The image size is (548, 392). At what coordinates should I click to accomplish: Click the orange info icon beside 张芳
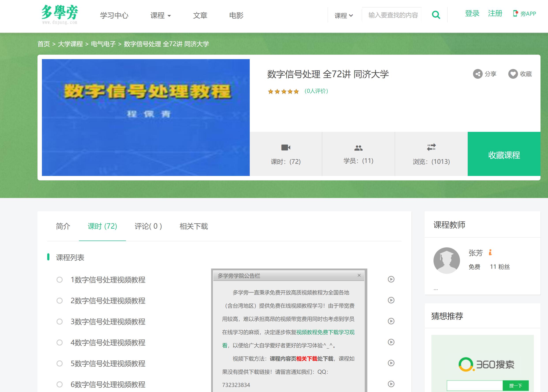click(x=490, y=252)
